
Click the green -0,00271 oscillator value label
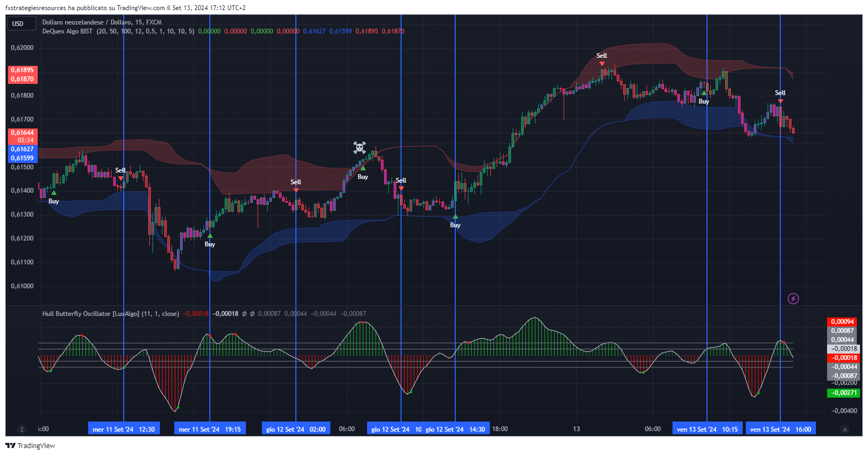click(x=844, y=393)
